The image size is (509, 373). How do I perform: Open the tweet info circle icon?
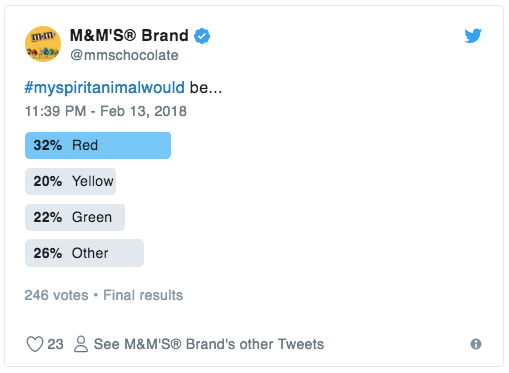tap(476, 344)
